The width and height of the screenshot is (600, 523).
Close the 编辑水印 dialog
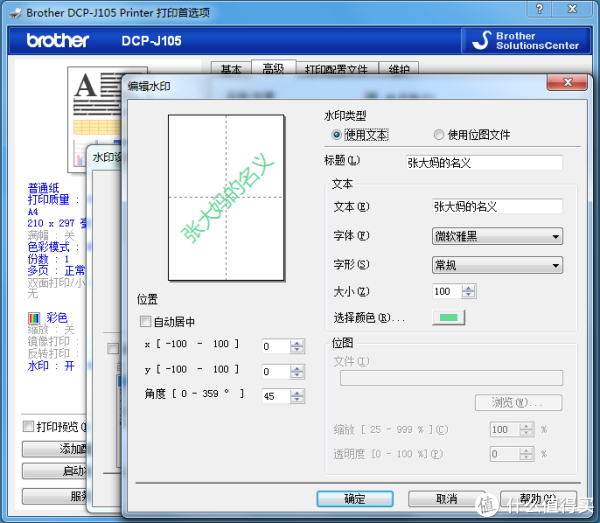coord(567,82)
